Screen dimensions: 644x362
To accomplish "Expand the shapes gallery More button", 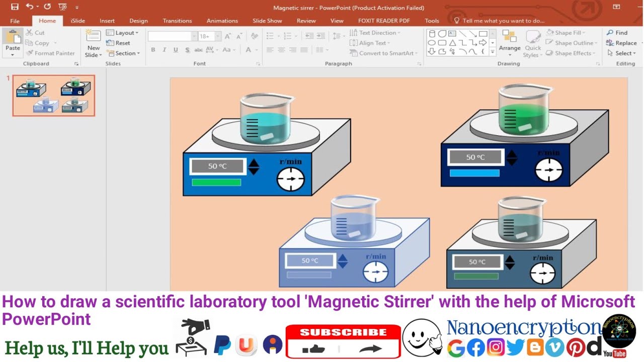I will [x=493, y=52].
